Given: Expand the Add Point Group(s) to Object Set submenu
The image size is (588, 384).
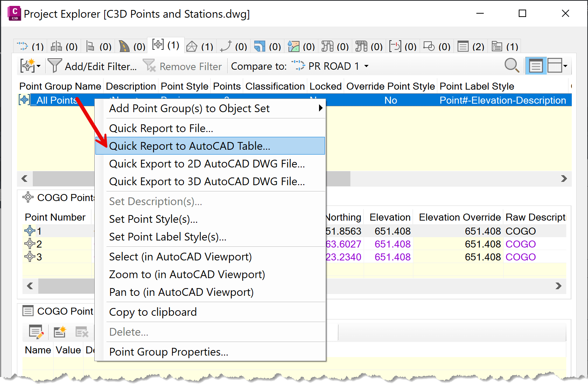Looking at the screenshot, I should (x=321, y=108).
